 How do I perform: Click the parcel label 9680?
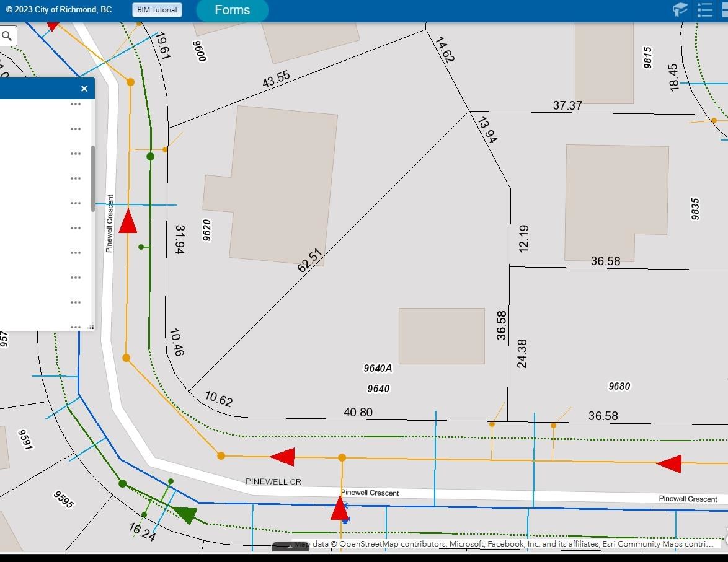point(619,386)
